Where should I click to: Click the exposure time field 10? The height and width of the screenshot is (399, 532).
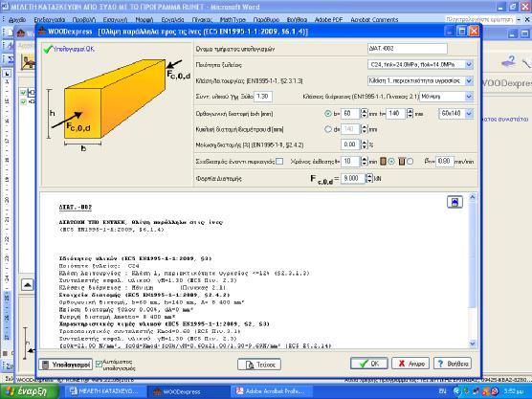pos(350,162)
